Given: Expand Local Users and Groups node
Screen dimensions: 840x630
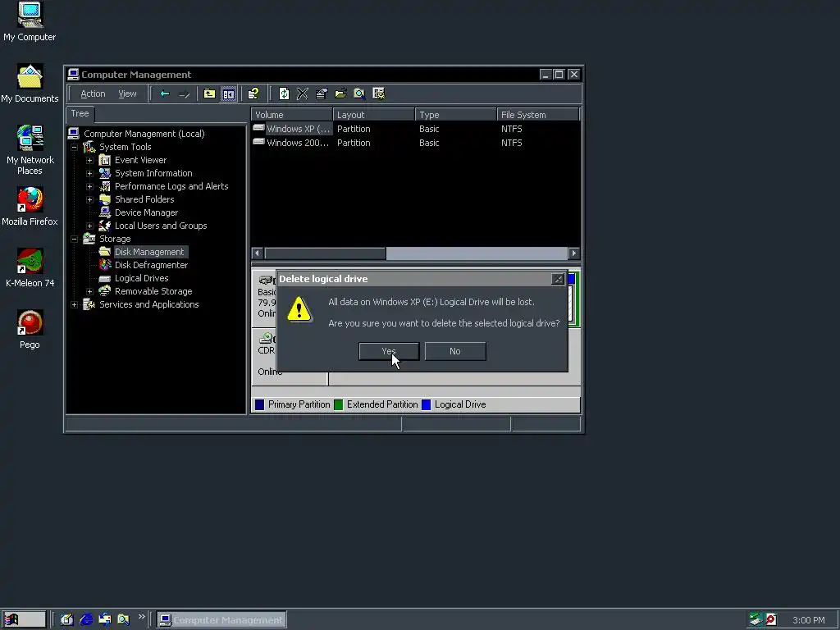Looking at the screenshot, I should point(90,226).
